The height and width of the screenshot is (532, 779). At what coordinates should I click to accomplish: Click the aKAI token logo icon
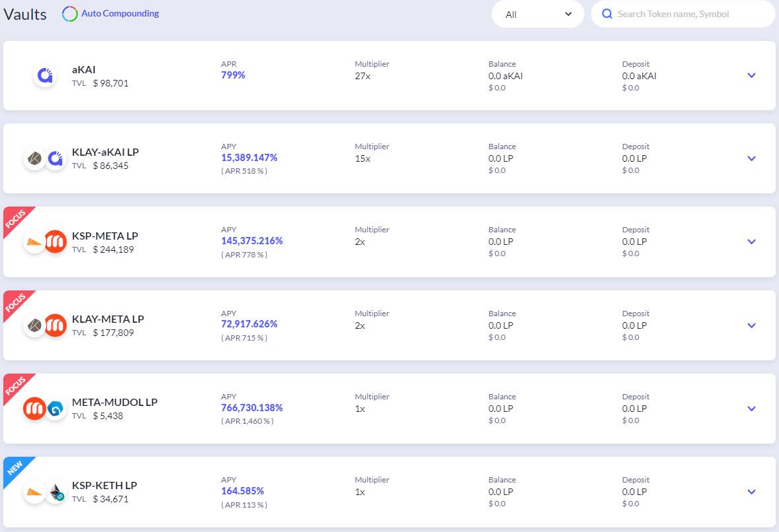45,76
